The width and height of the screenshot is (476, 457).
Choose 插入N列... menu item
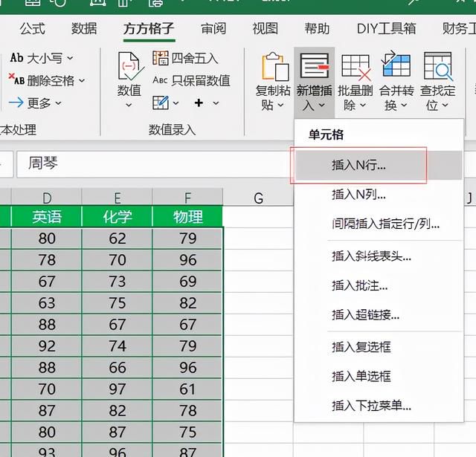[379, 195]
